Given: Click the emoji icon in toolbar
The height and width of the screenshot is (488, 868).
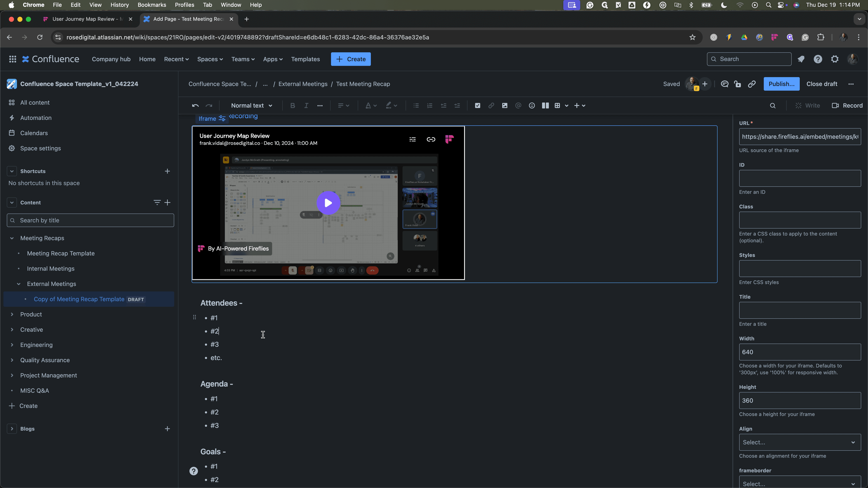Looking at the screenshot, I should pos(532,106).
